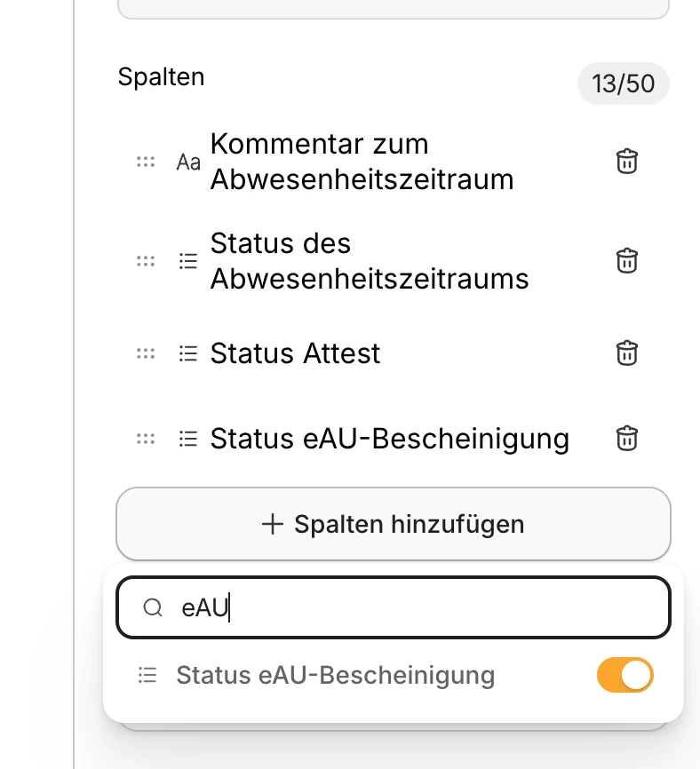
Task: Open the Spalten hinzufügen column picker
Action: [394, 524]
